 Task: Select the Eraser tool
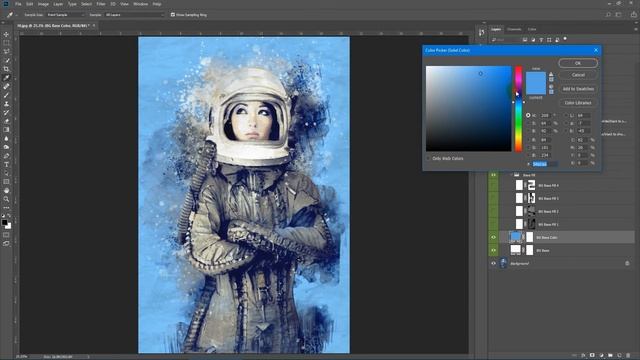click(x=6, y=121)
